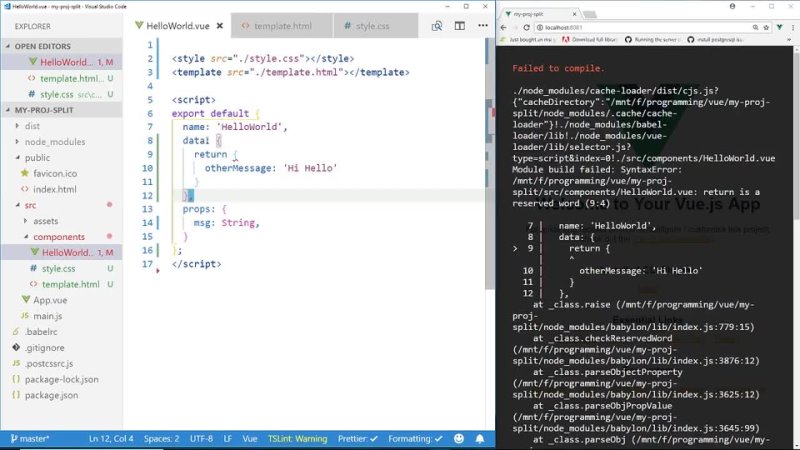The height and width of the screenshot is (450, 800).
Task: Select HelloWorld.vue editor tab
Action: point(177,26)
